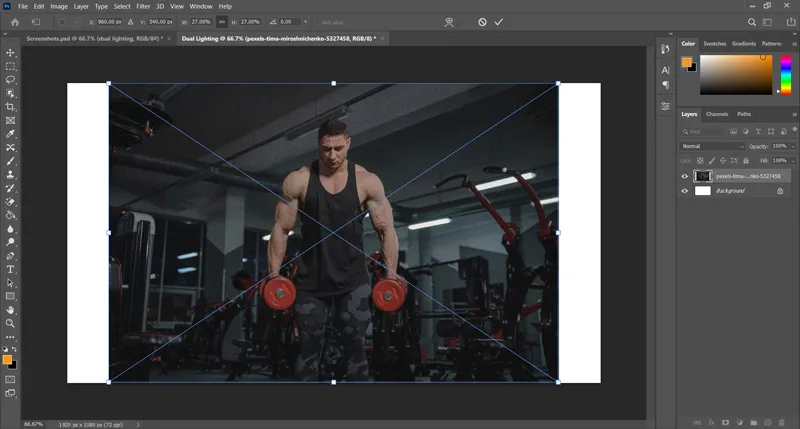Open the layer Opacity dropdown
The width and height of the screenshot is (800, 429).
(794, 146)
